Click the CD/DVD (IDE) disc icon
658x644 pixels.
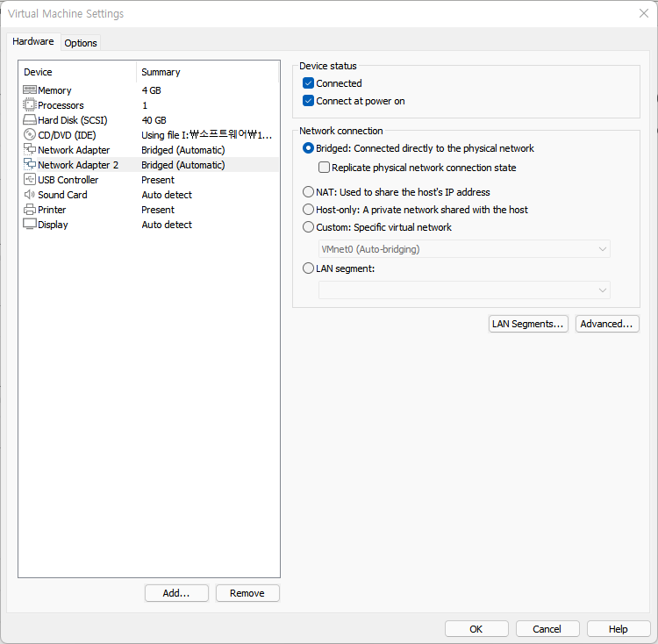(x=29, y=134)
